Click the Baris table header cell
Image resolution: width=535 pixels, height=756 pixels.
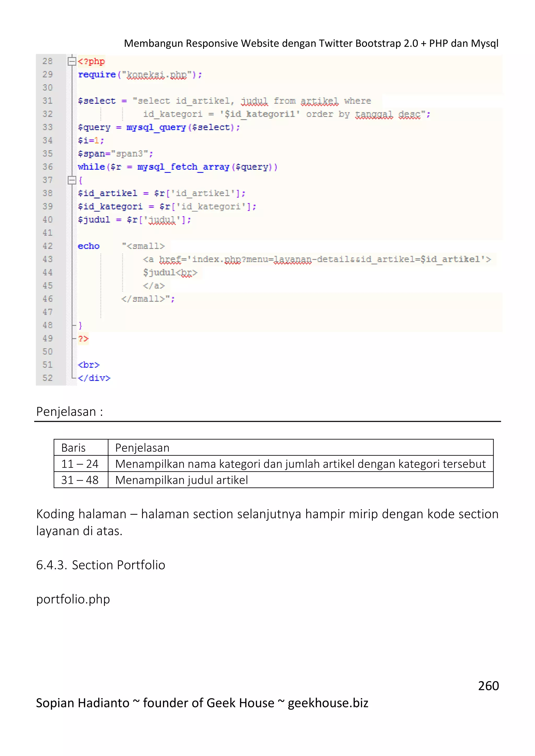(81, 447)
